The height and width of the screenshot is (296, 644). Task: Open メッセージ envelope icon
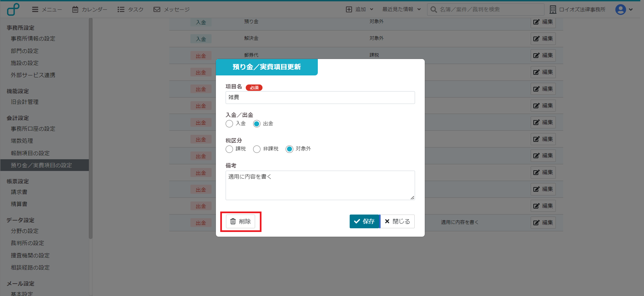157,9
